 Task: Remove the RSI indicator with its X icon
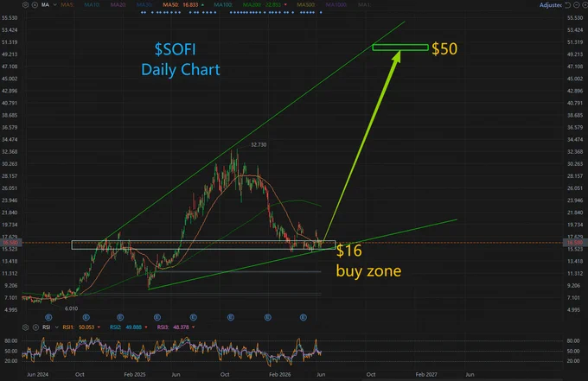[35, 327]
